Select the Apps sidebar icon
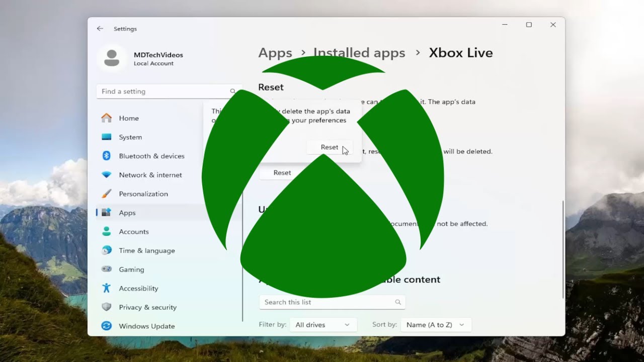The height and width of the screenshot is (362, 644). [x=107, y=213]
